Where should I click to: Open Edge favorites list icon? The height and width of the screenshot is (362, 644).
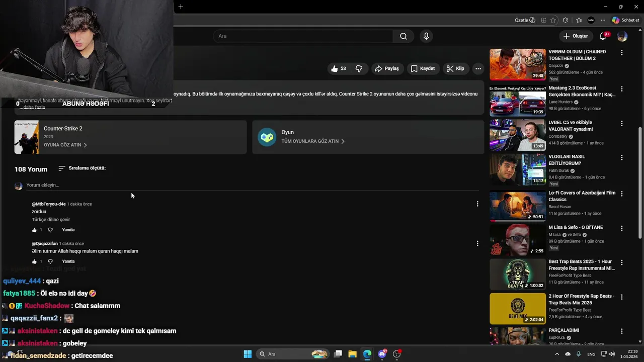click(579, 20)
